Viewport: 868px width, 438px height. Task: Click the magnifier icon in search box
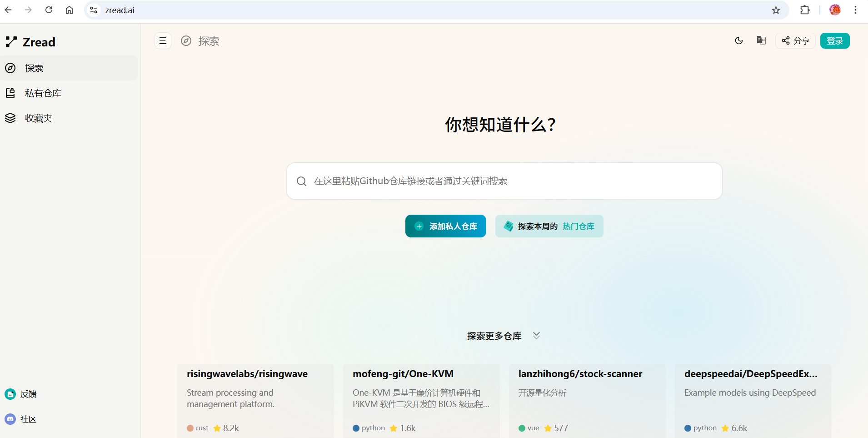(301, 181)
